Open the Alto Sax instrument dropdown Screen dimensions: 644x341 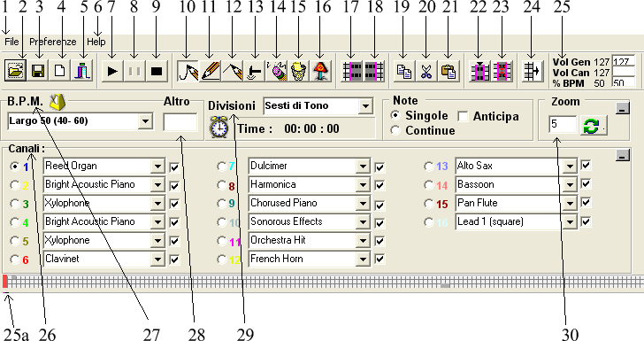570,166
